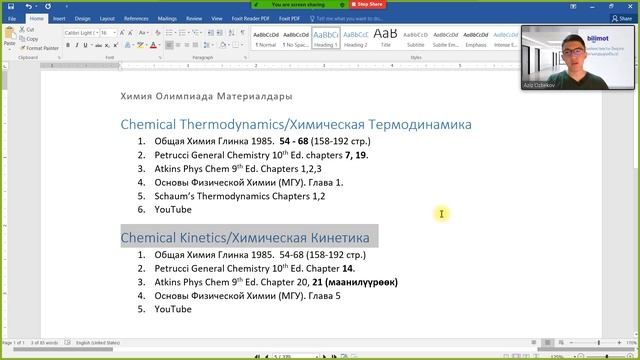640x360 pixels.
Task: Apply the No Spacing style
Action: pos(296,38)
